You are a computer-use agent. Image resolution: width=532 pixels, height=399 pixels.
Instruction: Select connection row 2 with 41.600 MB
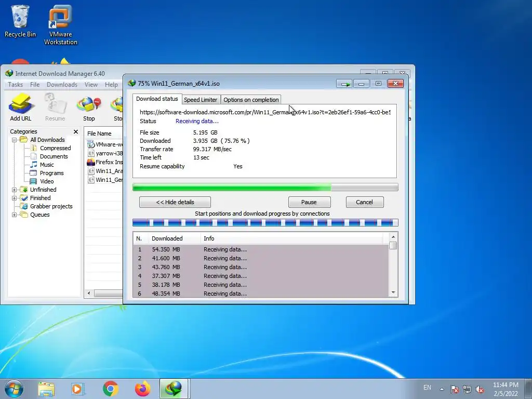click(x=261, y=258)
